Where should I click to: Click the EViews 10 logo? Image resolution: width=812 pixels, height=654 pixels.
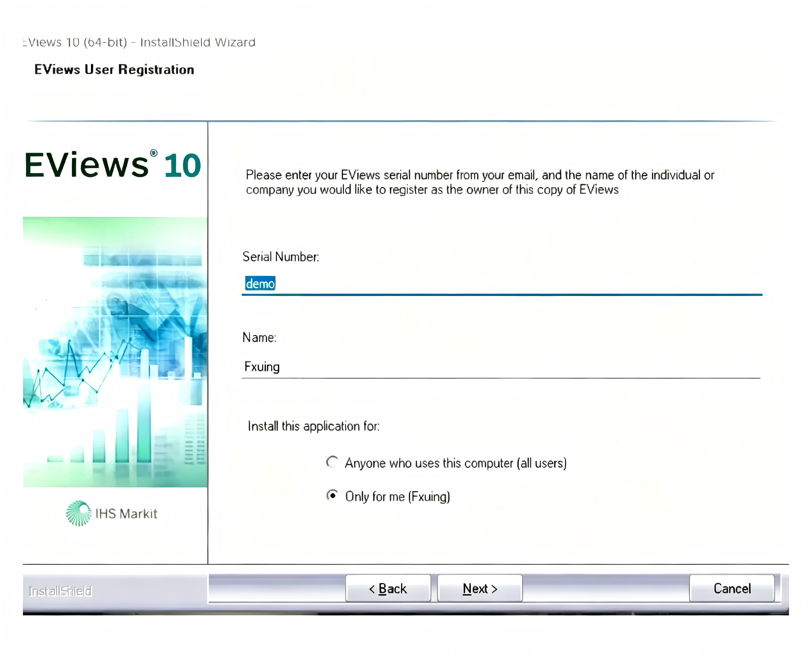tap(113, 164)
